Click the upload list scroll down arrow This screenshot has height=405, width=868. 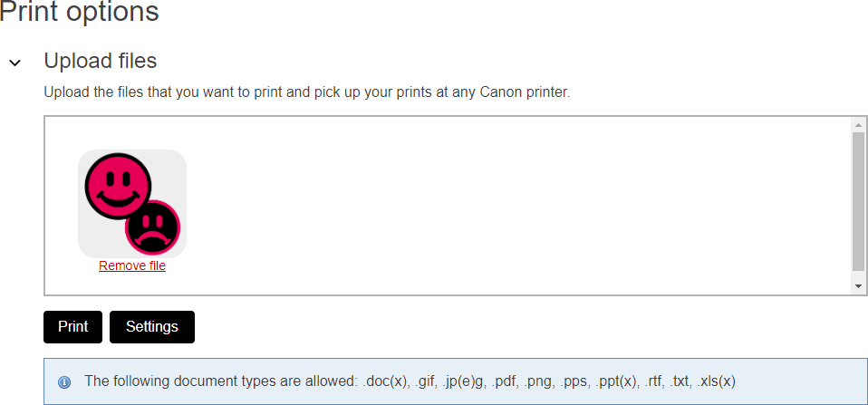[x=859, y=286]
